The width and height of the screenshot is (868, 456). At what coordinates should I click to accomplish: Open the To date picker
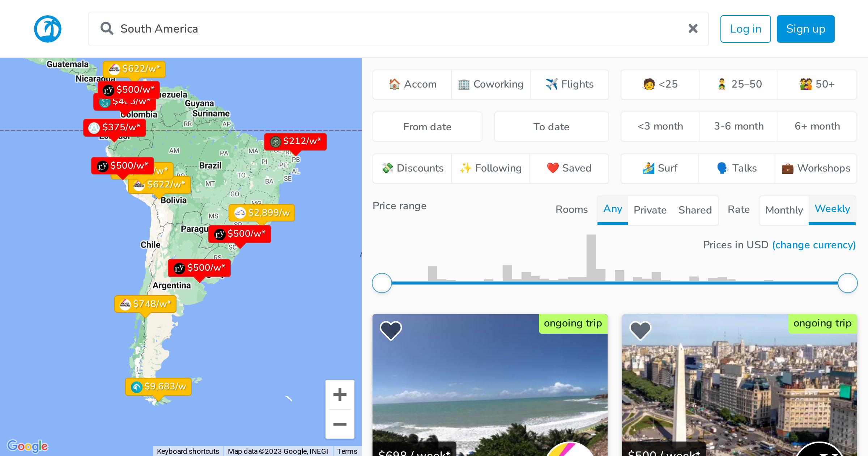tap(551, 127)
